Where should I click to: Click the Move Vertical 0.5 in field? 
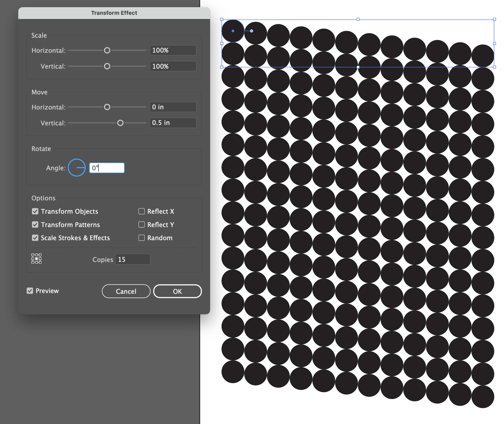click(x=173, y=123)
